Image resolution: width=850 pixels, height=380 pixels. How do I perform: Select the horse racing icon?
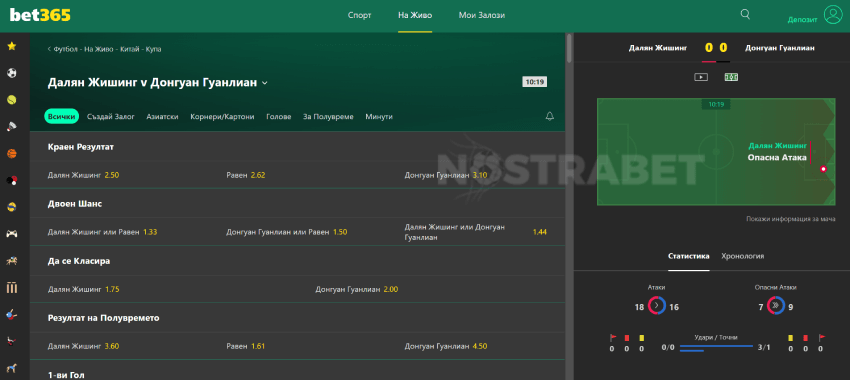tap(11, 261)
